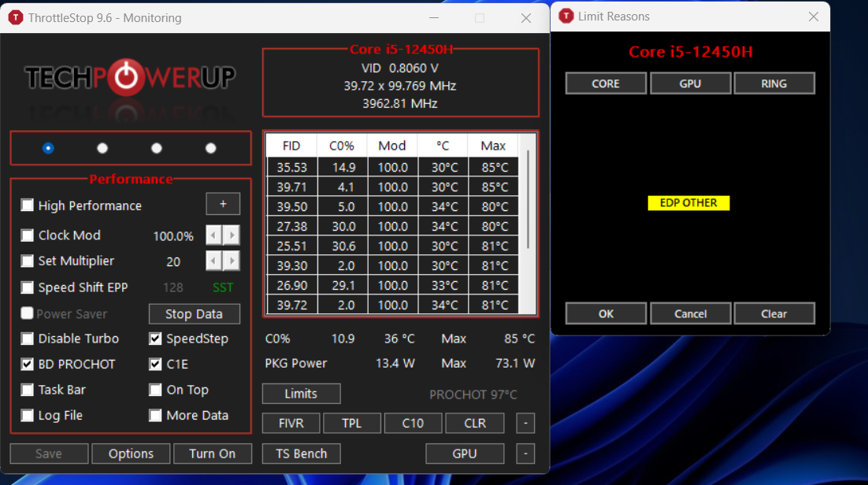Decrease Clock Mod with left arrow

[x=213, y=235]
